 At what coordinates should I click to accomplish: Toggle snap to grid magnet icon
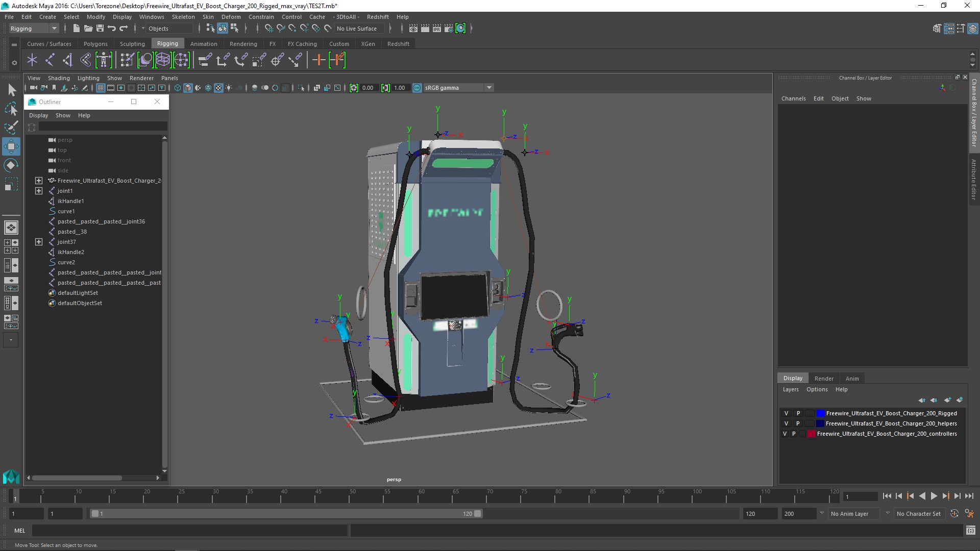tap(269, 29)
